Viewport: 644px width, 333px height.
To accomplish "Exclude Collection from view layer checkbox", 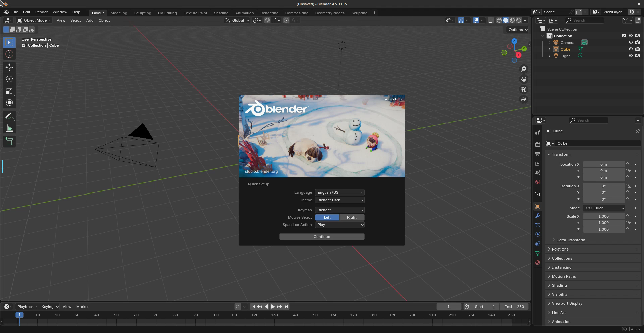I will (x=624, y=36).
